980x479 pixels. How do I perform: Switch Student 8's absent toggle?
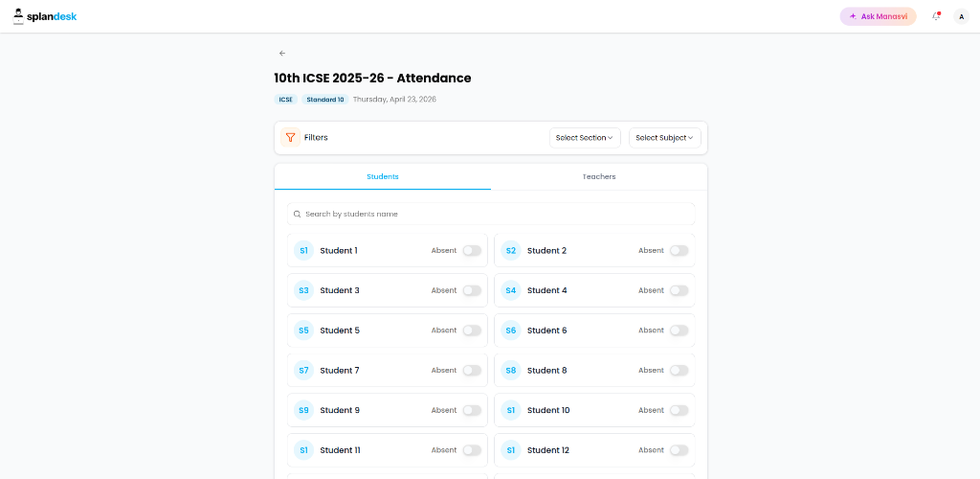click(679, 371)
